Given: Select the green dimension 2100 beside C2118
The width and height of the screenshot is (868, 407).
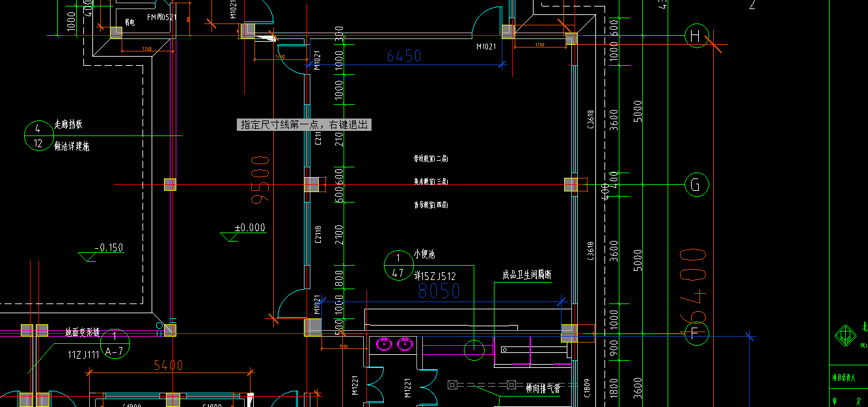Looking at the screenshot, I should pyautogui.click(x=338, y=235).
